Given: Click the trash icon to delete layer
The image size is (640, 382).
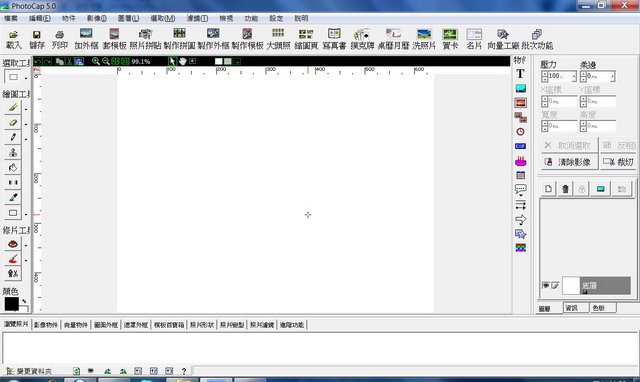Looking at the screenshot, I should [x=565, y=189].
